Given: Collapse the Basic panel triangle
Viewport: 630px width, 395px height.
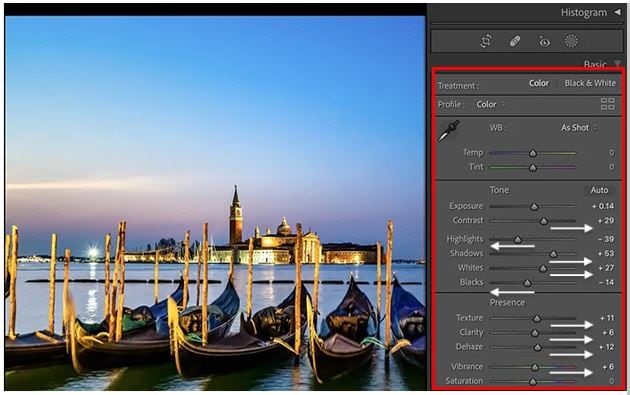Looking at the screenshot, I should tap(618, 64).
